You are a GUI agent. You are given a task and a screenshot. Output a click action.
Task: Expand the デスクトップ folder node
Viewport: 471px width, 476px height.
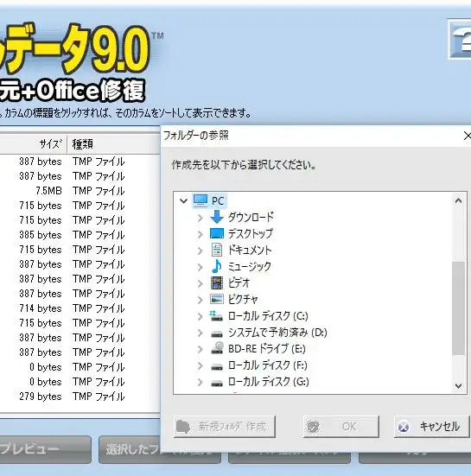point(200,234)
